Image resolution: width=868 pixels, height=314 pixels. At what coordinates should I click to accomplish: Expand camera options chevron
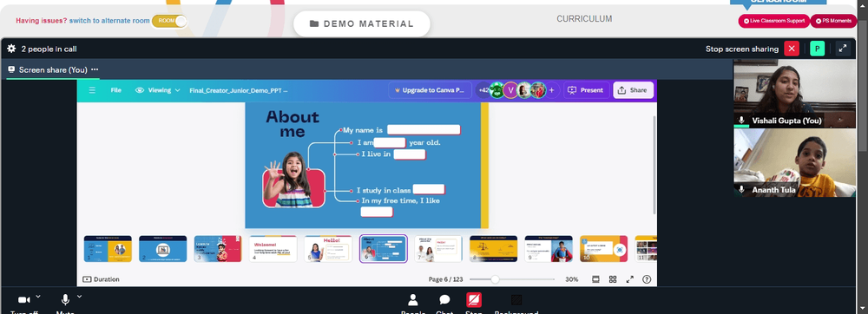click(38, 297)
